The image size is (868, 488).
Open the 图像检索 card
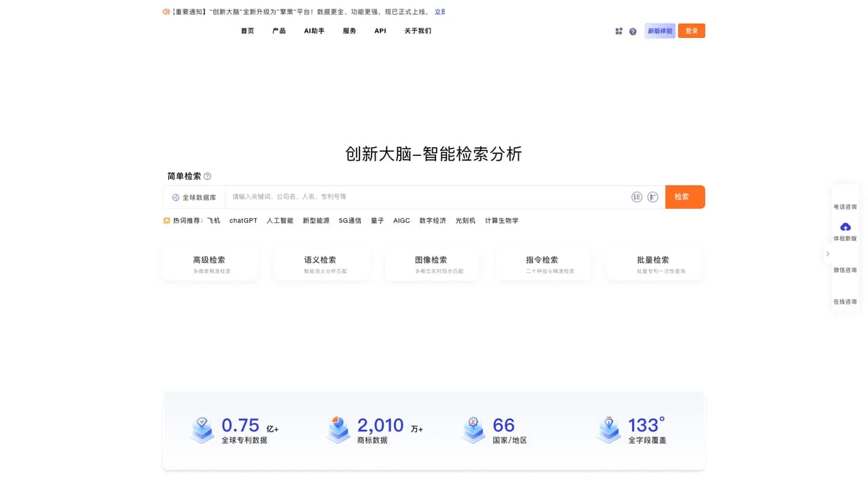(432, 264)
